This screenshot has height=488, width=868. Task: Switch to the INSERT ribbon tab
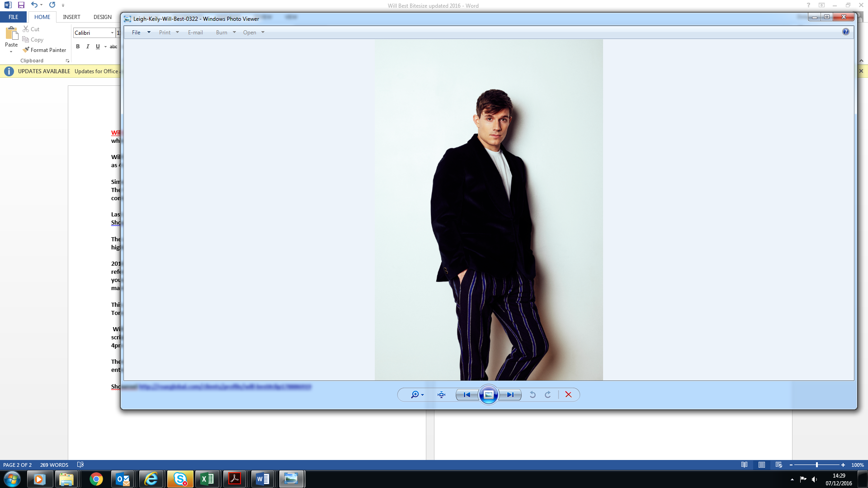point(71,17)
